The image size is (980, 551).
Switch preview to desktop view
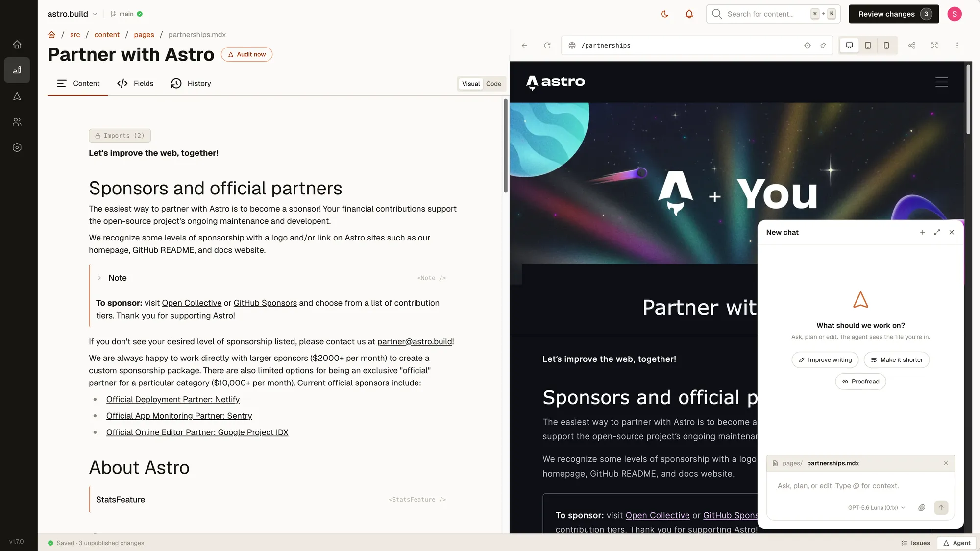849,46
